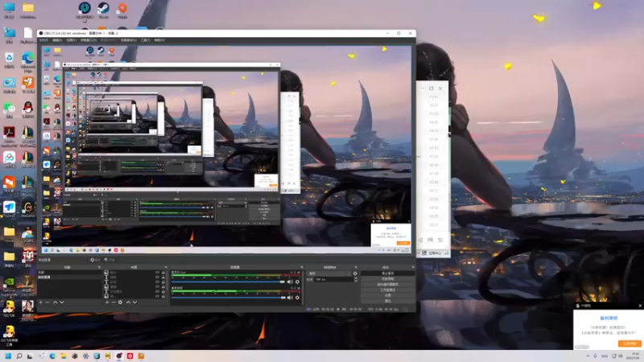Screen dimensions: 644x362
Task: Add a new scene with the Scenes plus icon
Action: [41, 302]
